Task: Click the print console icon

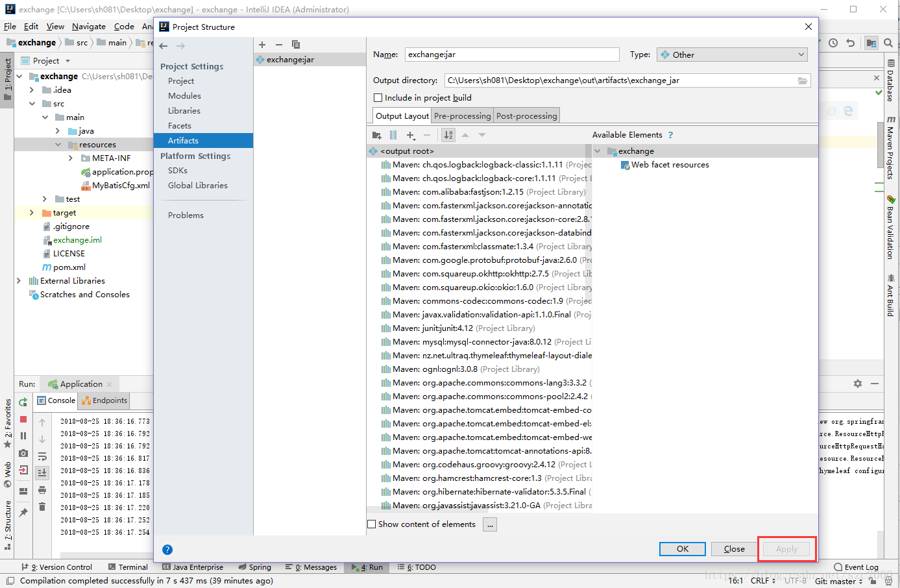Action: 42,490
